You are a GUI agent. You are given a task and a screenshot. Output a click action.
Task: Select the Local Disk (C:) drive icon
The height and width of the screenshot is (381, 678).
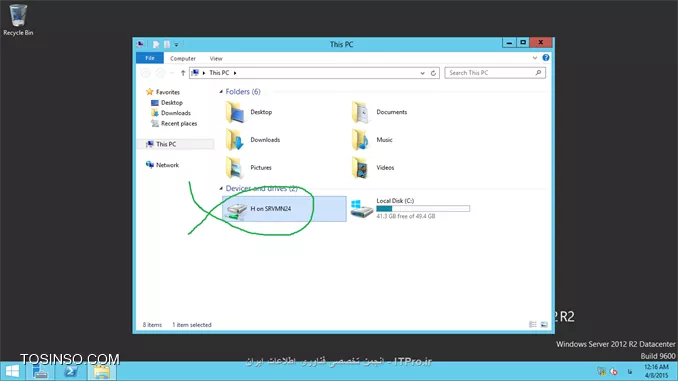[x=361, y=209]
